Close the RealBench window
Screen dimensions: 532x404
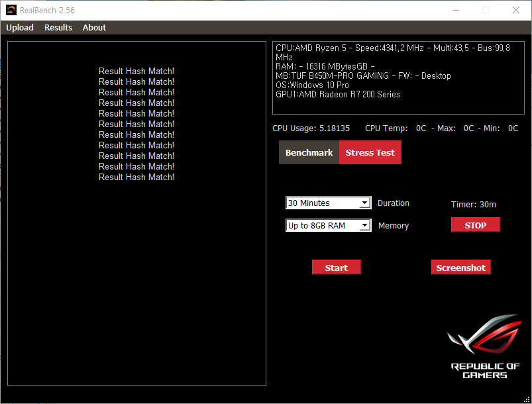point(515,10)
